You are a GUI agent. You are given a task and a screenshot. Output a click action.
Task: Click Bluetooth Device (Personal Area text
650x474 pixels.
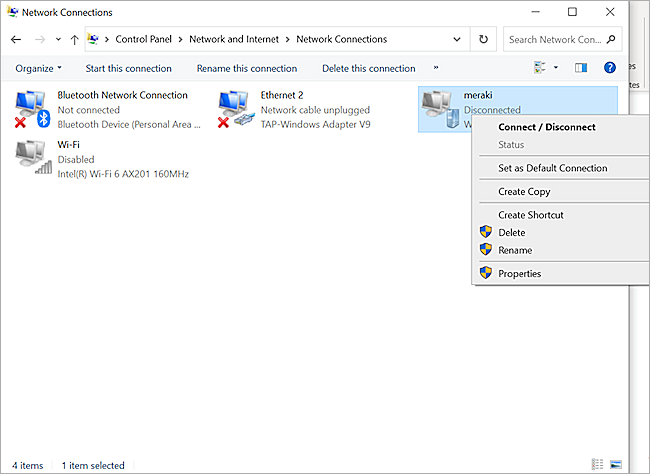click(129, 124)
